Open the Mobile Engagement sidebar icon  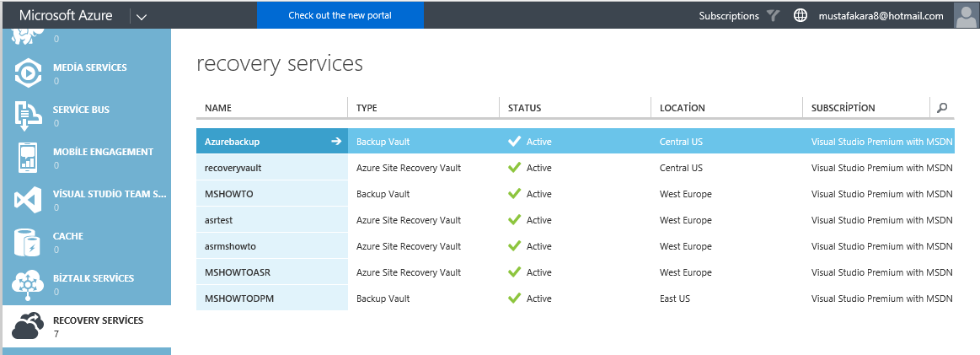pos(28,158)
